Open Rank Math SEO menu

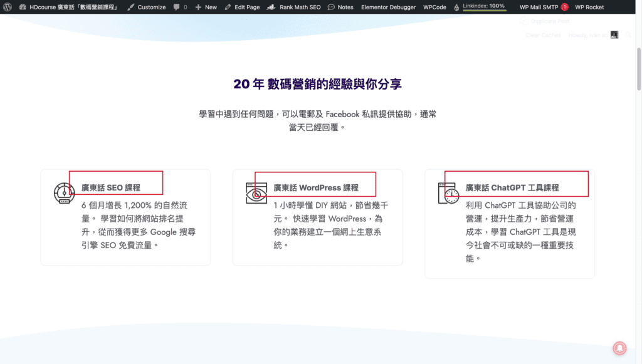coord(294,7)
